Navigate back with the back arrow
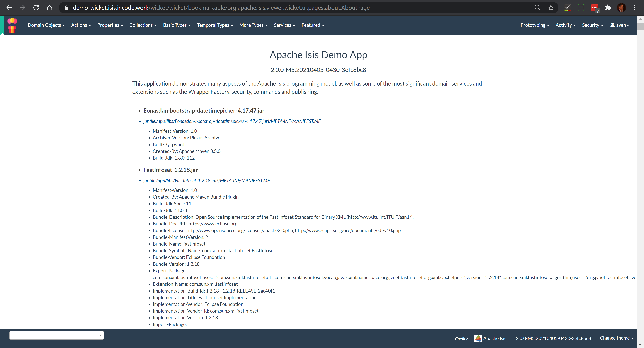This screenshot has height=348, width=644. [x=9, y=8]
